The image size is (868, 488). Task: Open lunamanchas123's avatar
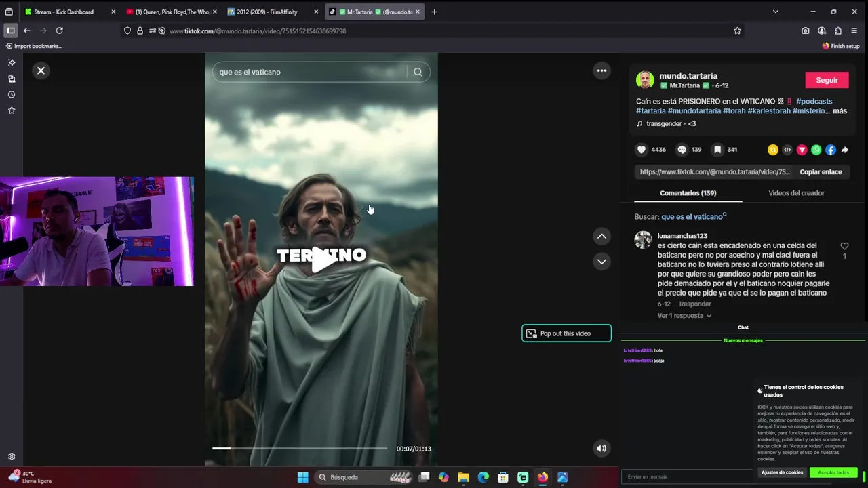pyautogui.click(x=643, y=240)
